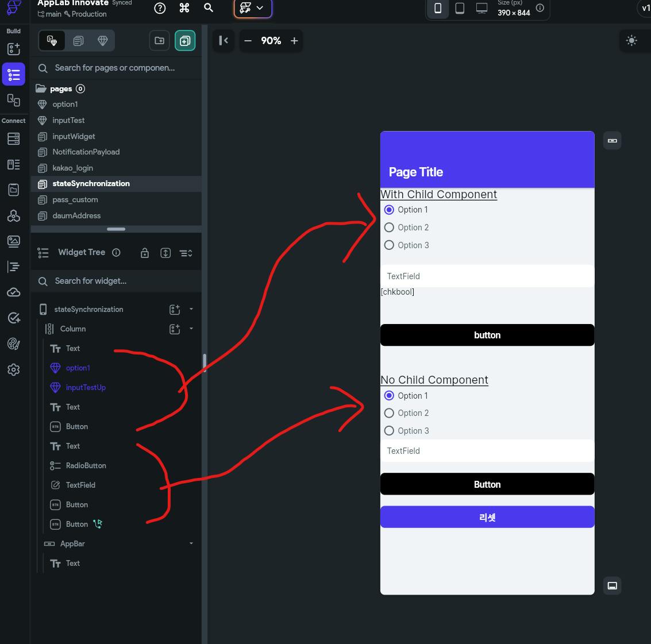Open the Theme settings palette icon in left rail

pos(14,344)
